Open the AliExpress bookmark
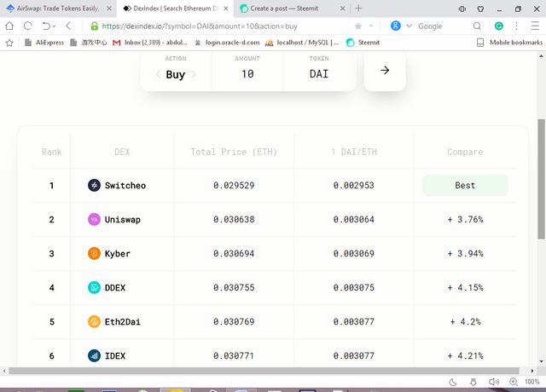 point(44,43)
